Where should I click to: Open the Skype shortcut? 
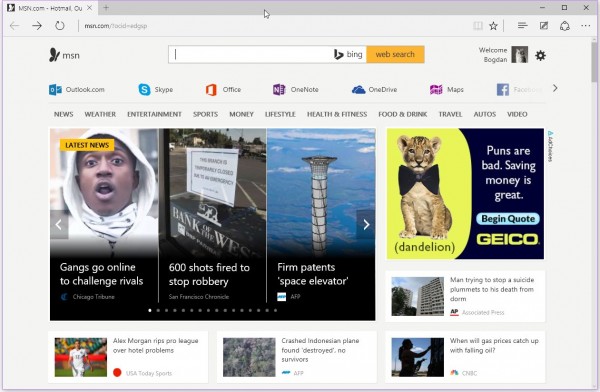pyautogui.click(x=155, y=90)
